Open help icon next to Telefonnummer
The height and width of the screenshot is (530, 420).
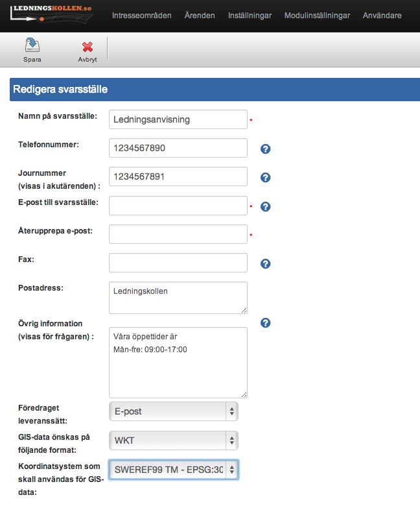265,149
